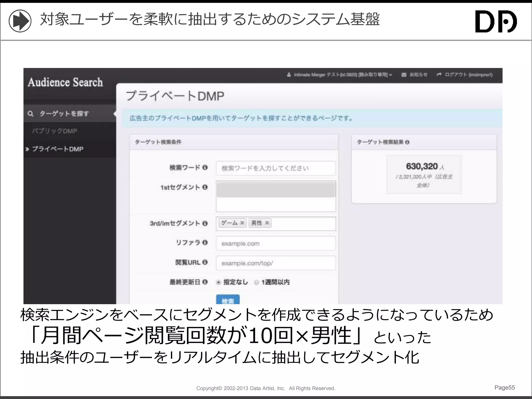Click info icon next to リファラ label

click(x=205, y=242)
